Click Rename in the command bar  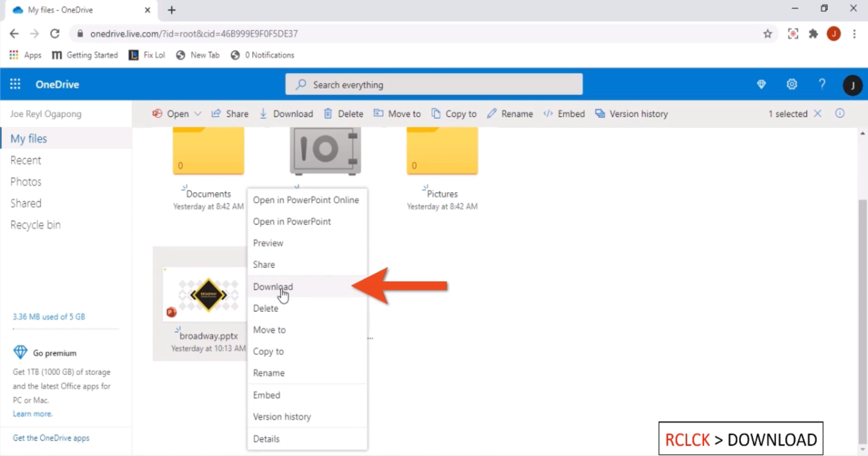click(510, 114)
